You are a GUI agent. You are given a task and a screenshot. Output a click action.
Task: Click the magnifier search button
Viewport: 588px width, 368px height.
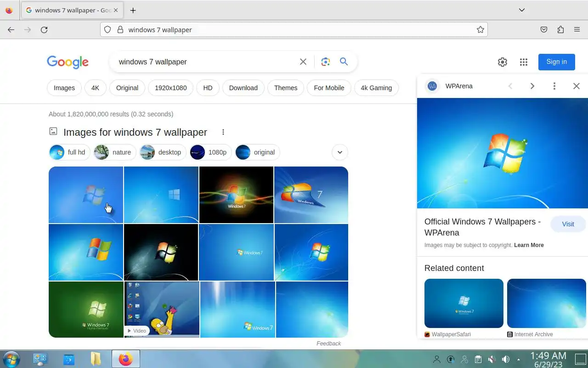tap(344, 62)
